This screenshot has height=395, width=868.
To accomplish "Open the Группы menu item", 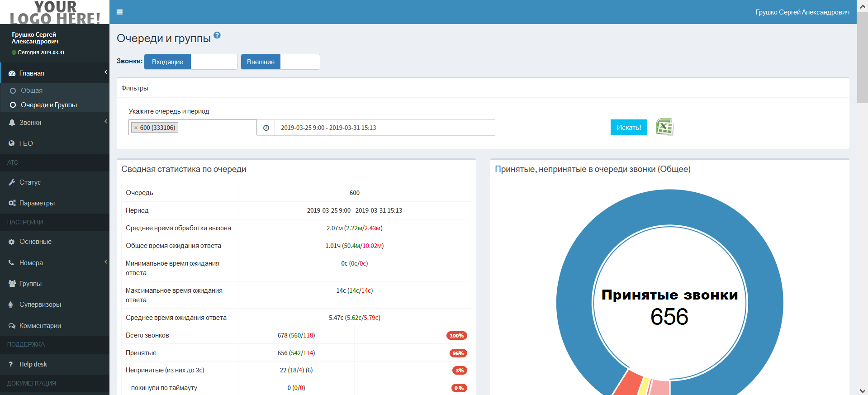I will [x=55, y=284].
